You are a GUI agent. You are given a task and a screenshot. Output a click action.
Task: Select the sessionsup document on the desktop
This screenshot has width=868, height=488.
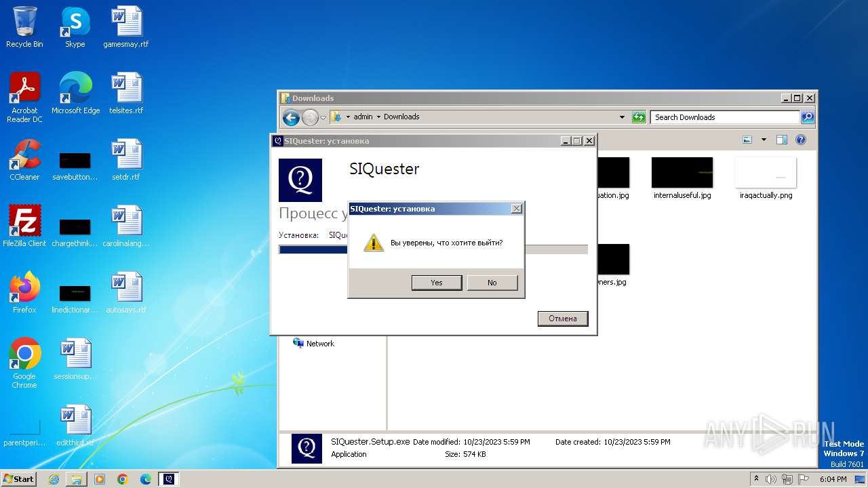75,359
